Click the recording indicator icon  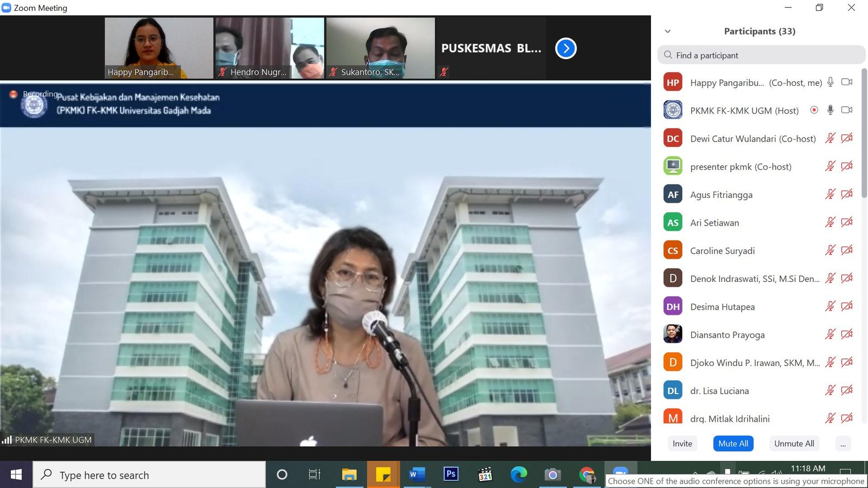(x=14, y=94)
